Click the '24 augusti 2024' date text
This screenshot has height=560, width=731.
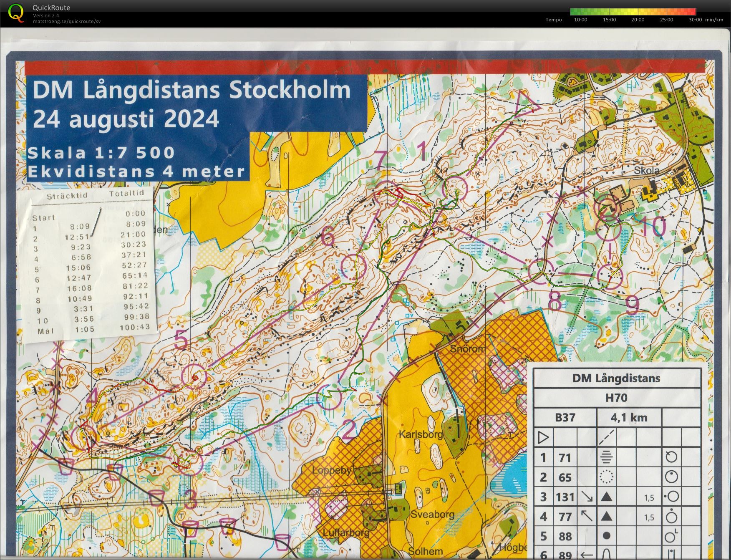pyautogui.click(x=126, y=119)
